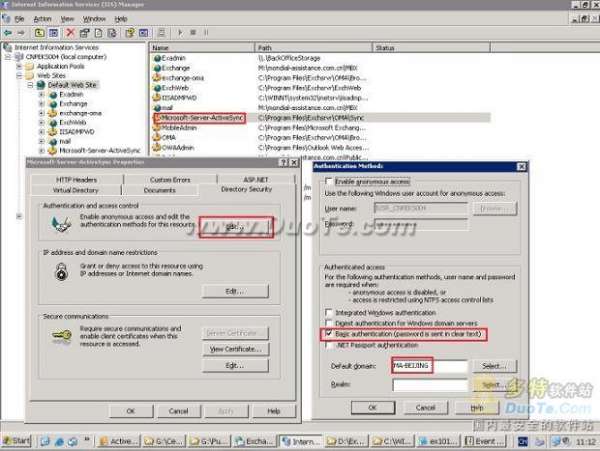
Task: Open the Action menu
Action: [x=41, y=18]
